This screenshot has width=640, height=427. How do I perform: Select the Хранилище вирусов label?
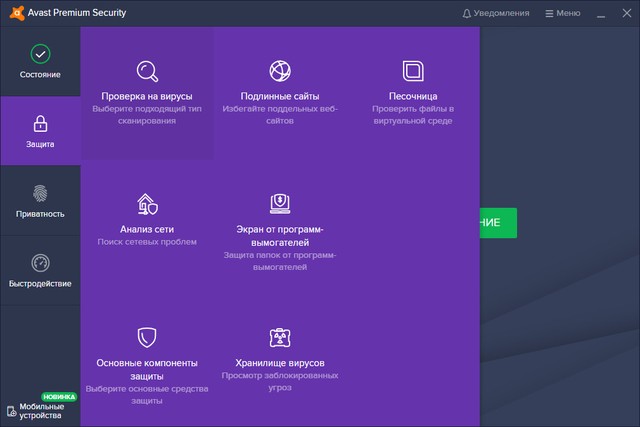pyautogui.click(x=280, y=362)
